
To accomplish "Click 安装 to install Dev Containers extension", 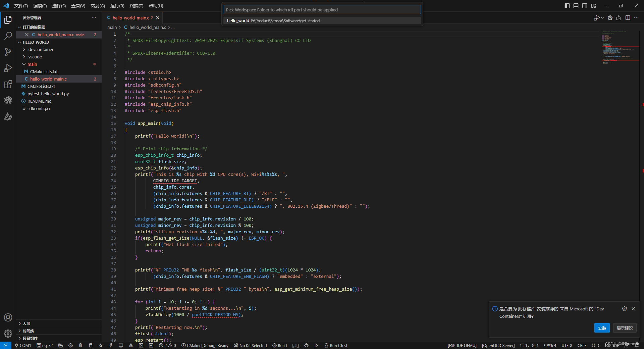I will [602, 328].
